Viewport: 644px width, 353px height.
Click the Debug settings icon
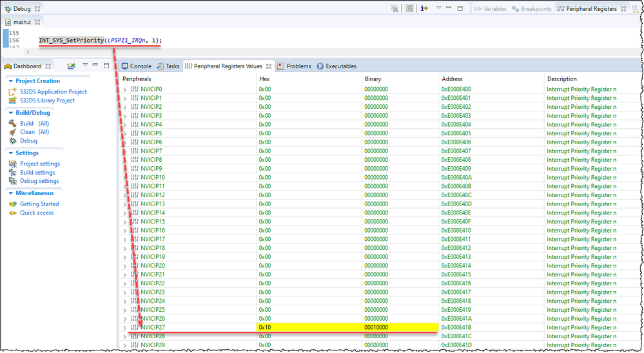tap(13, 180)
